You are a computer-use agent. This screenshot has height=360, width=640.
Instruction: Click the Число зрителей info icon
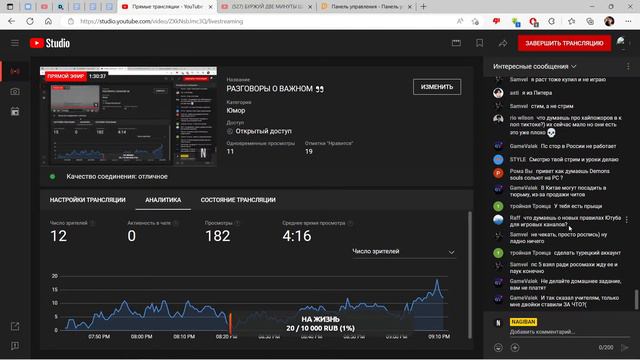(93, 223)
